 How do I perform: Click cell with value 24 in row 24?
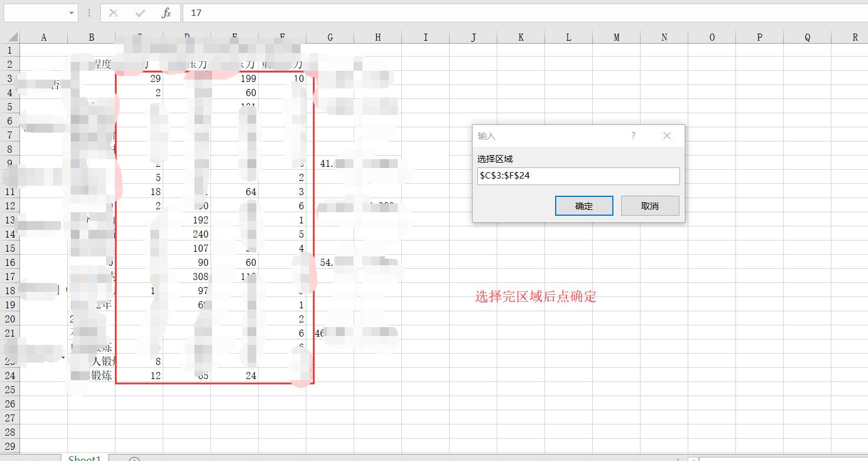point(235,376)
